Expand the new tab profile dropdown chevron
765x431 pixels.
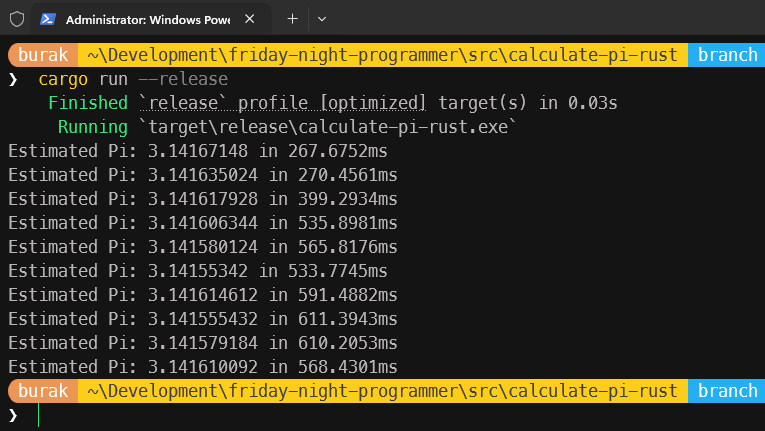321,19
